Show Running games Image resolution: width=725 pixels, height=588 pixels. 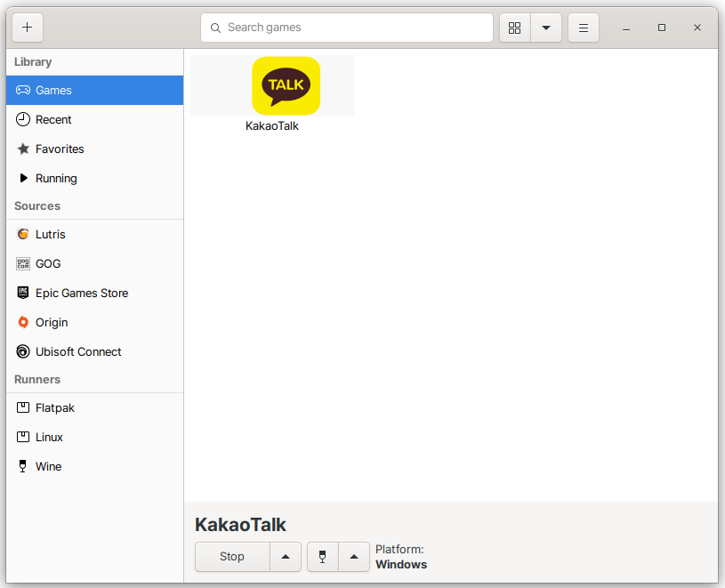coord(94,178)
